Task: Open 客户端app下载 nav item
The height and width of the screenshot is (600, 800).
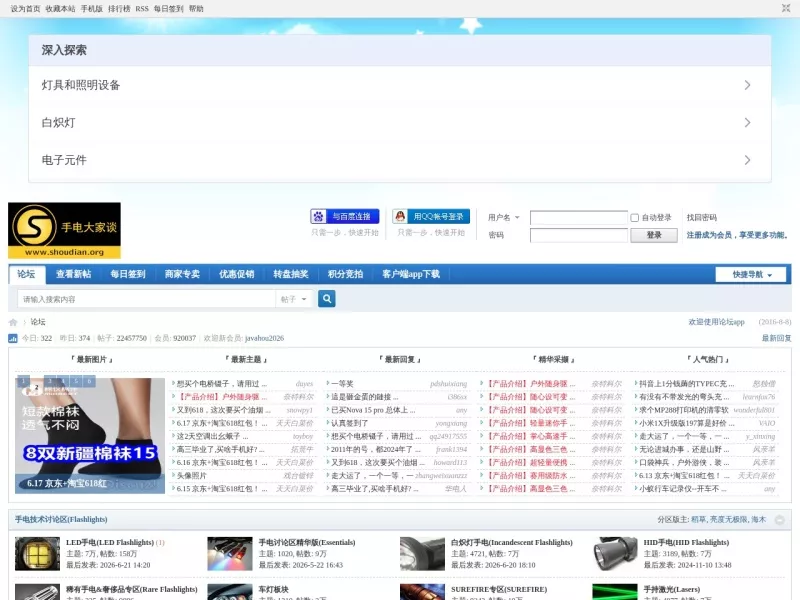Action: click(x=411, y=274)
